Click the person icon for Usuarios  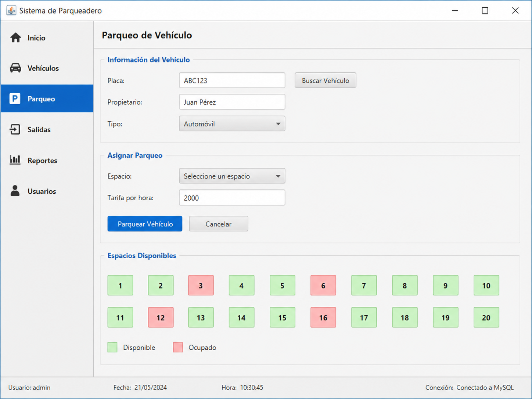coord(15,191)
